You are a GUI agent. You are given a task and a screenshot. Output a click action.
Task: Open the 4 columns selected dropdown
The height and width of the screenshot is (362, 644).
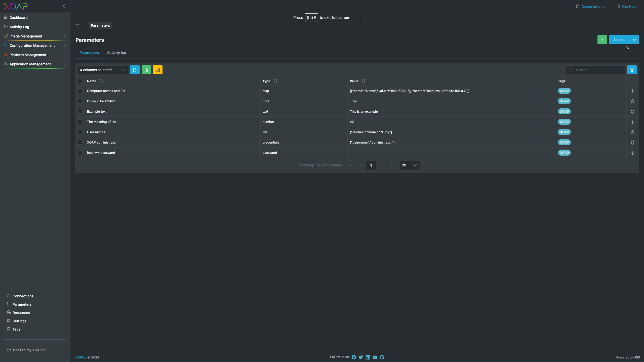click(x=102, y=70)
